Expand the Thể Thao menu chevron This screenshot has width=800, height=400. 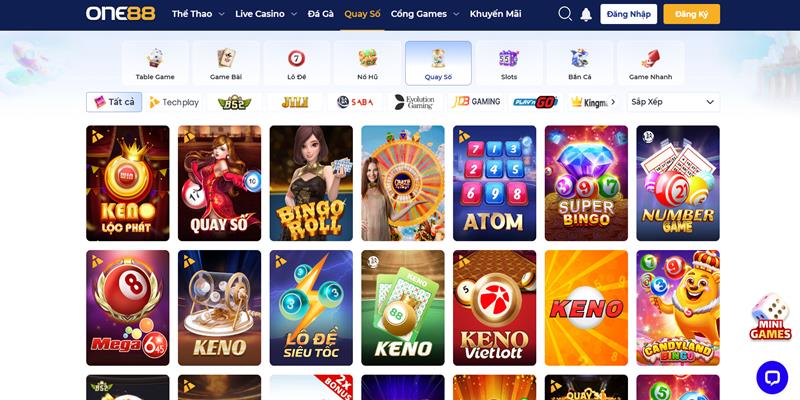[221, 14]
